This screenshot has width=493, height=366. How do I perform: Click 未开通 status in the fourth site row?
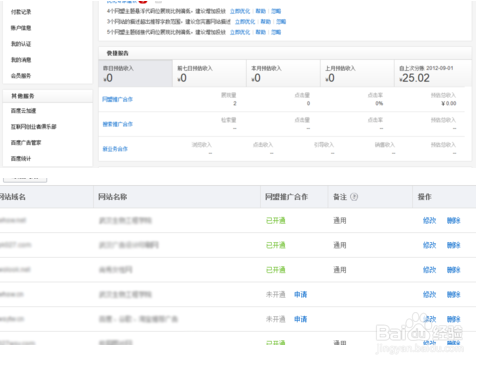276,294
